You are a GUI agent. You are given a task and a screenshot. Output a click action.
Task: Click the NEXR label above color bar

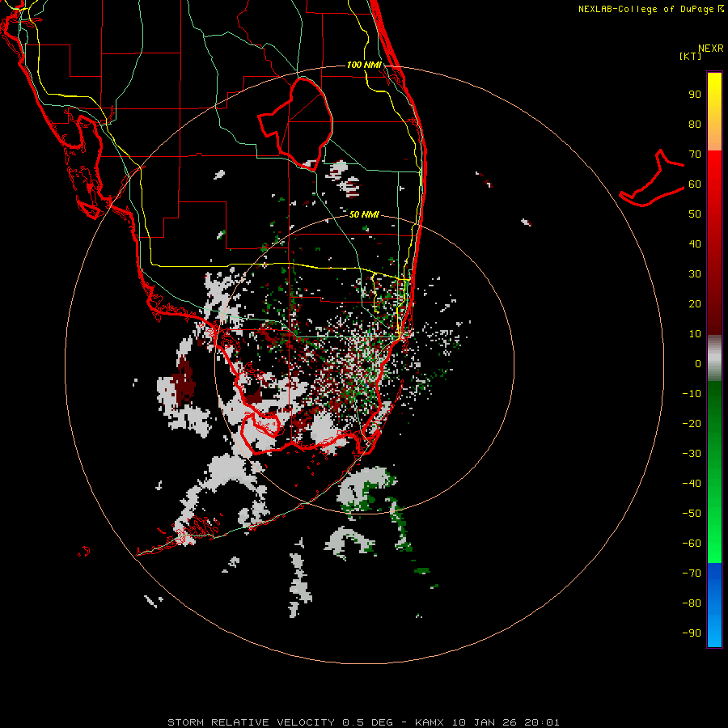(x=711, y=49)
